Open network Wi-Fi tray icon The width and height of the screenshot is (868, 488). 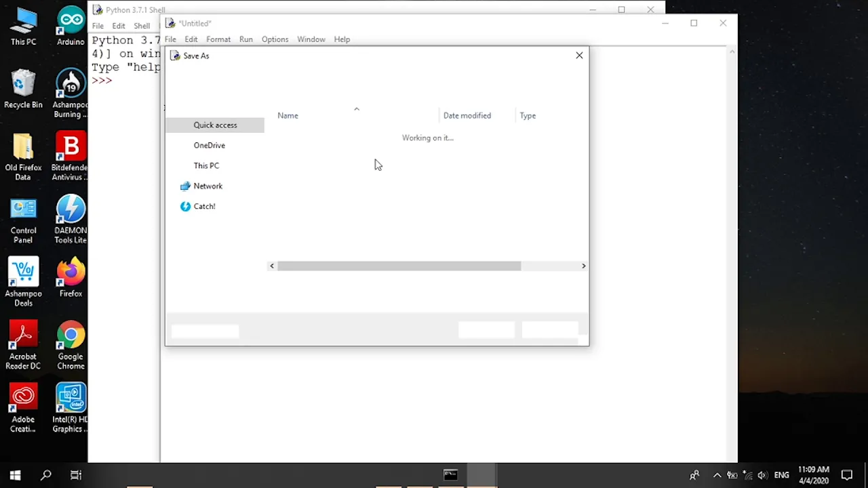tap(747, 475)
